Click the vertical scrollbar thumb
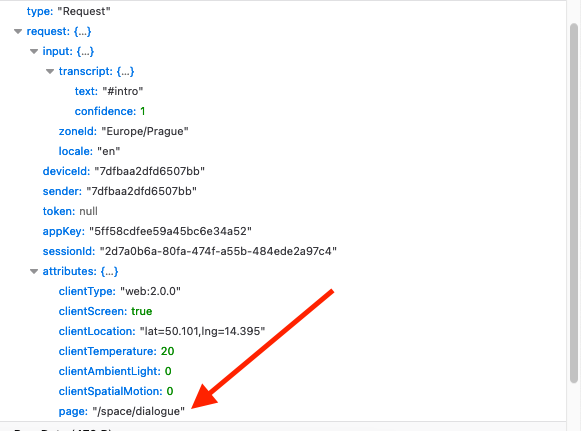The height and width of the screenshot is (431, 581). click(574, 203)
